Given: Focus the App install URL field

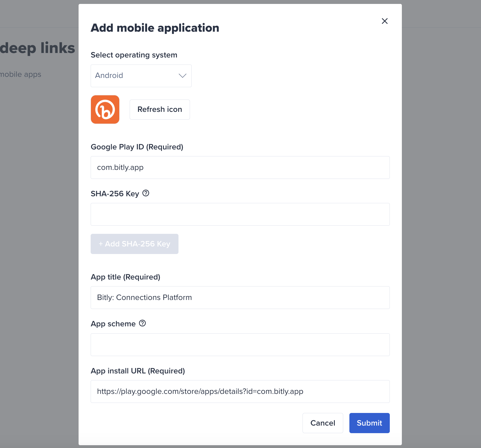Looking at the screenshot, I should click(x=240, y=391).
